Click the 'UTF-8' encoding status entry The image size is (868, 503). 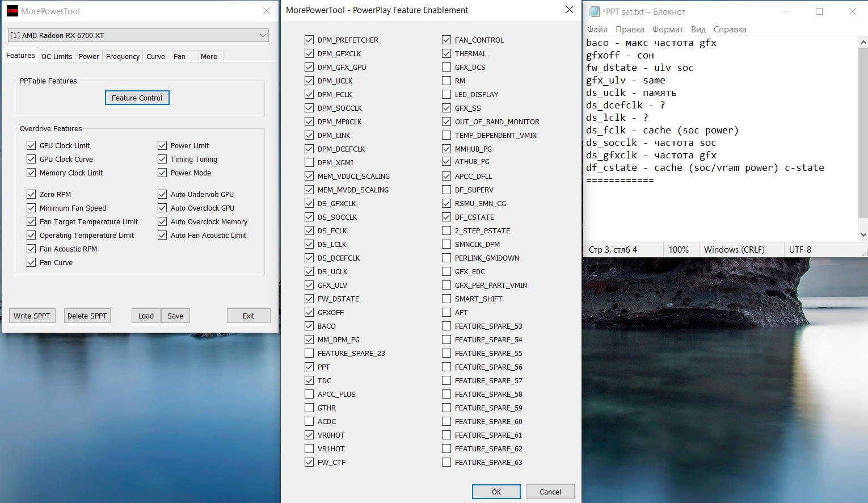800,250
